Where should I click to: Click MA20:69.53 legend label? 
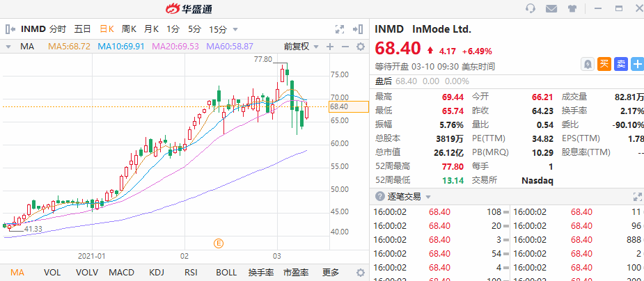(175, 47)
